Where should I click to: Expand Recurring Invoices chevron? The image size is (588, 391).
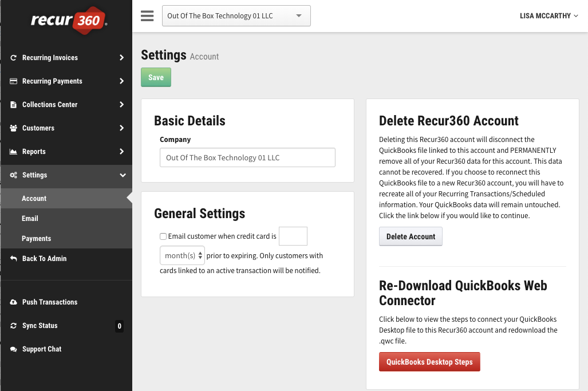pos(121,58)
